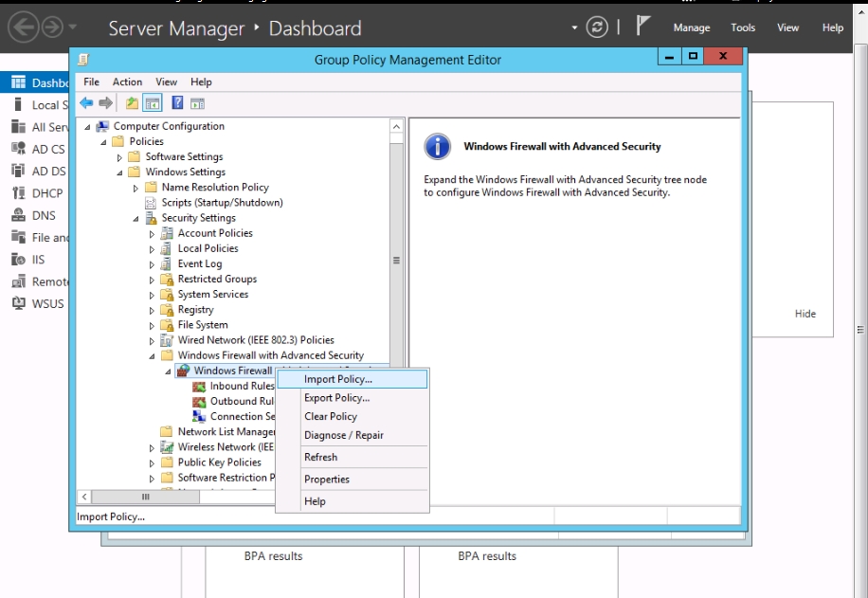The image size is (868, 598).
Task: Open the Help menu in Server Manager
Action: point(833,27)
